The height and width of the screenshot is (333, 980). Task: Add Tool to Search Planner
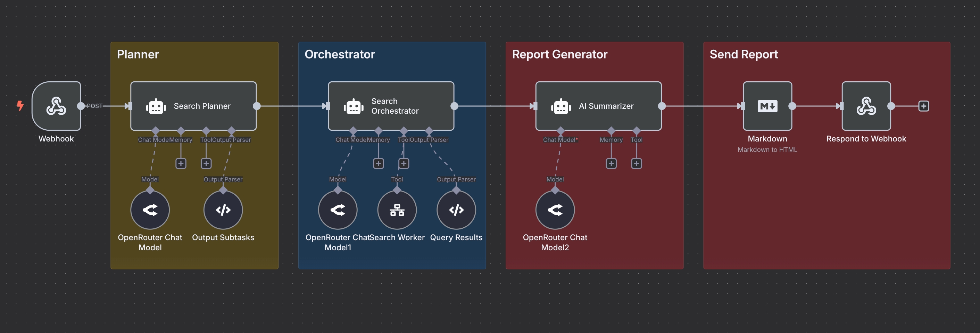pyautogui.click(x=206, y=163)
